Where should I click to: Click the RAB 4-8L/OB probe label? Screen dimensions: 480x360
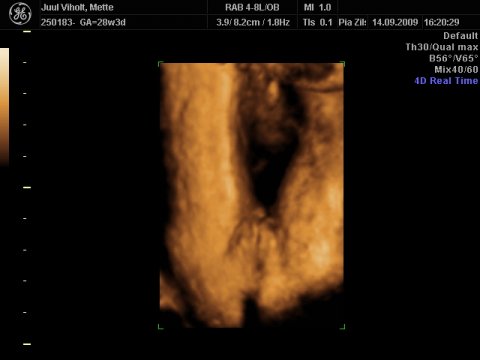pyautogui.click(x=252, y=7)
